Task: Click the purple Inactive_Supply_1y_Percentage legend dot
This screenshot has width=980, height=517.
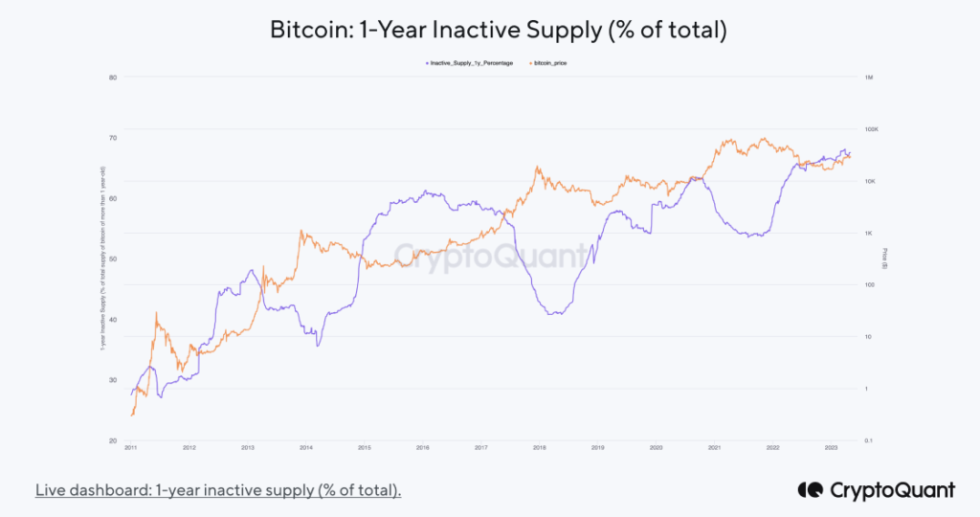Action: 426,62
